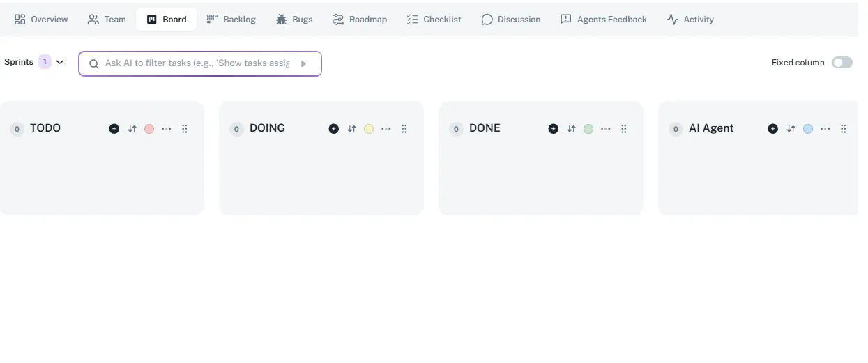868x363 pixels.
Task: Click the drag handle icon on DONE column
Action: tap(624, 129)
